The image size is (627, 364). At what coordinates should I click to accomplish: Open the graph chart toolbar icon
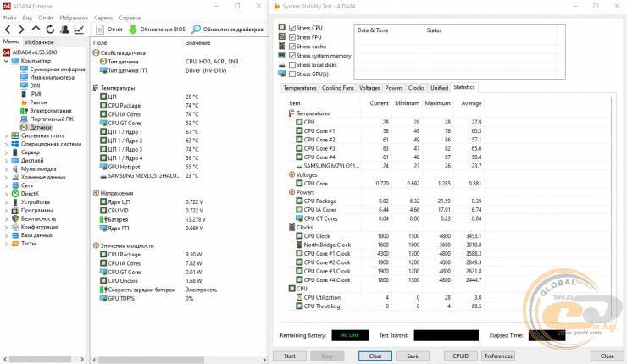(x=79, y=29)
